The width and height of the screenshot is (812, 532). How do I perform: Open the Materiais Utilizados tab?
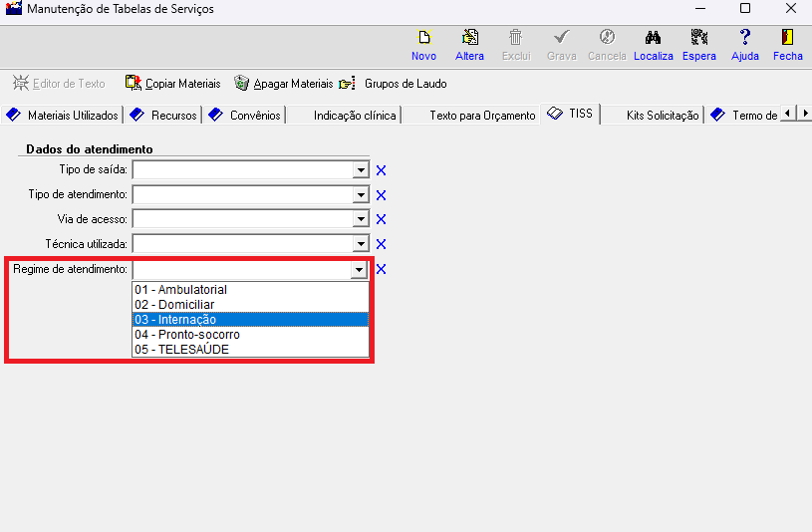coord(63,116)
